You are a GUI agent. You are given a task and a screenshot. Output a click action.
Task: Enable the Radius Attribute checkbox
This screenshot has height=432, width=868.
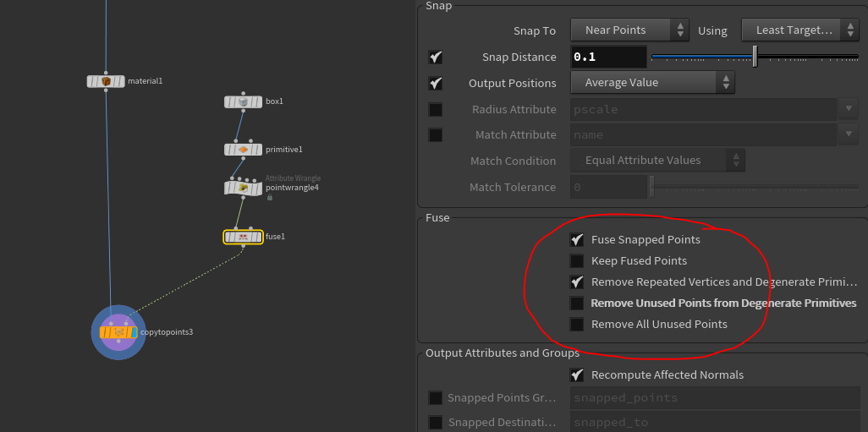pyautogui.click(x=436, y=110)
